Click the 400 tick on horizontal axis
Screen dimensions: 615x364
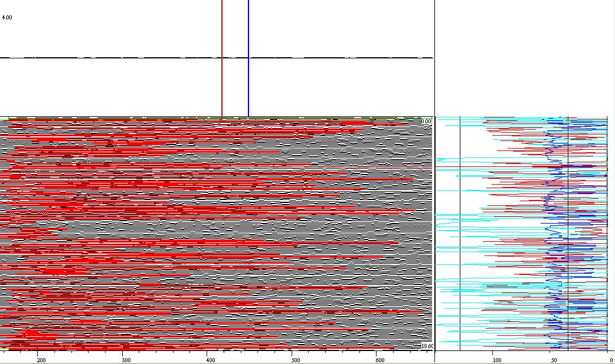pyautogui.click(x=211, y=360)
